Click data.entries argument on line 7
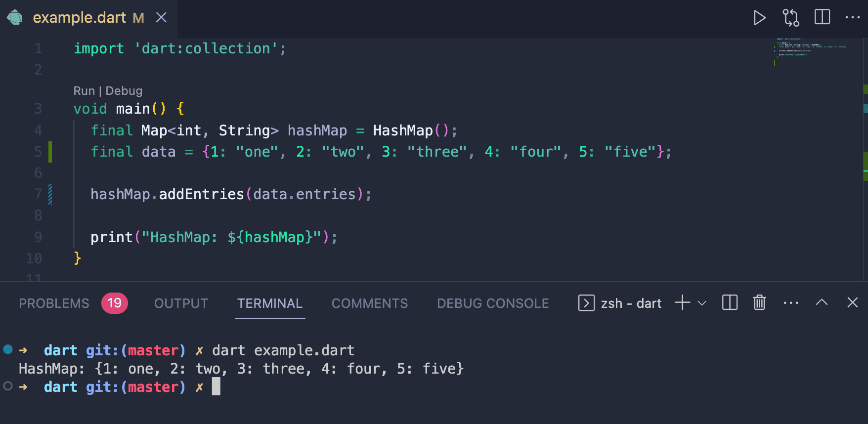 [304, 194]
